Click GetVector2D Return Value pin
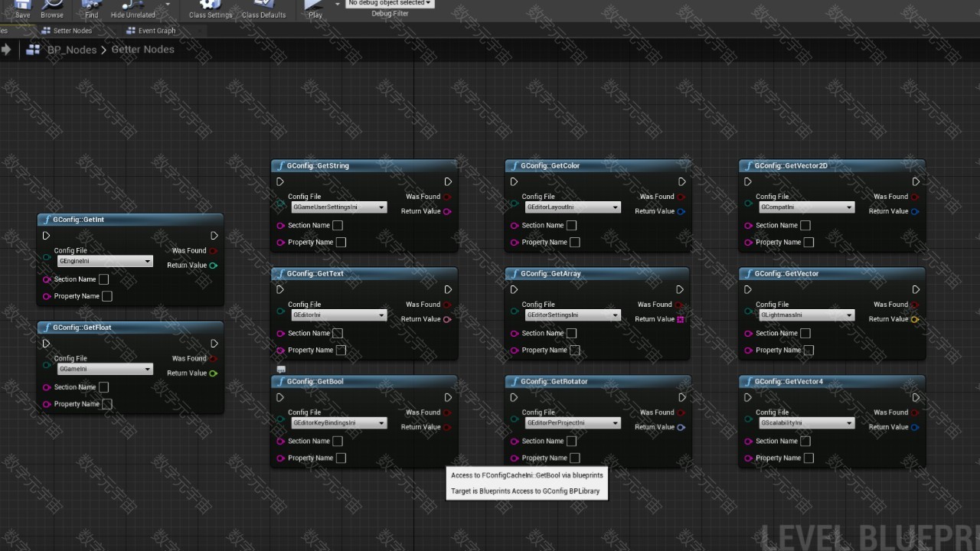This screenshot has width=980, height=551. click(915, 211)
